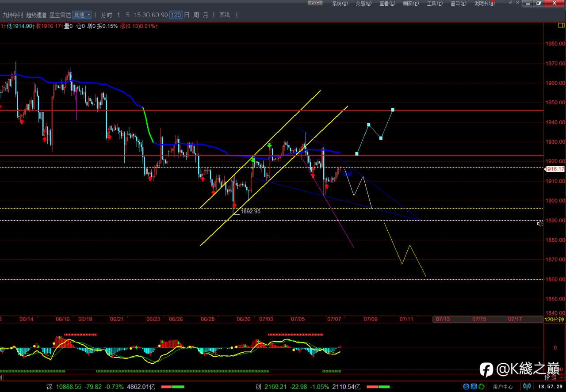The image size is (566, 392).
Task: Click the blue S icon in status bar
Action: (466, 387)
